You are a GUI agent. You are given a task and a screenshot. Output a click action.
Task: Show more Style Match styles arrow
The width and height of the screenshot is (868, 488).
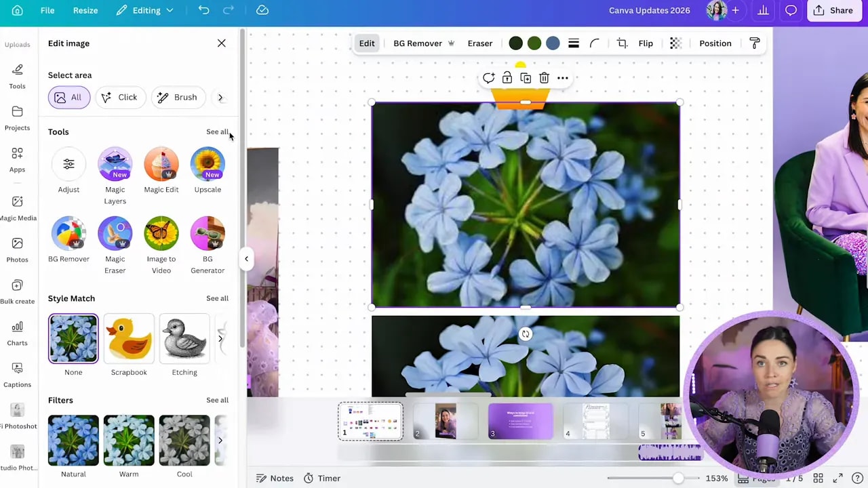click(x=220, y=338)
